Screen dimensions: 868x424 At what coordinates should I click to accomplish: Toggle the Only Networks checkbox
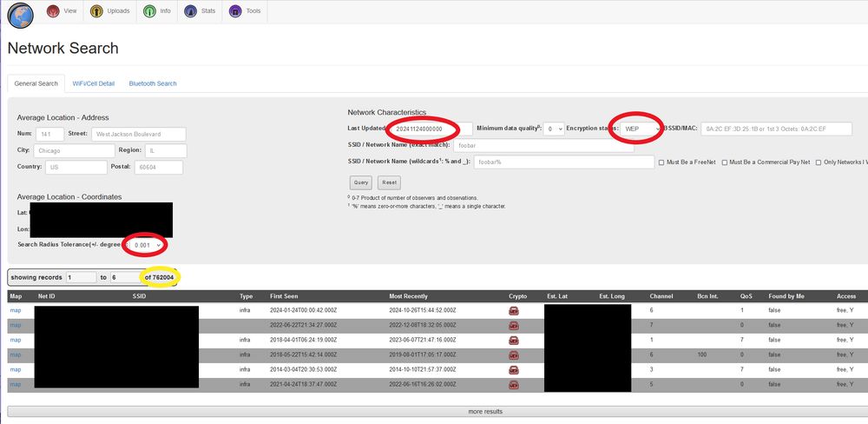(819, 162)
